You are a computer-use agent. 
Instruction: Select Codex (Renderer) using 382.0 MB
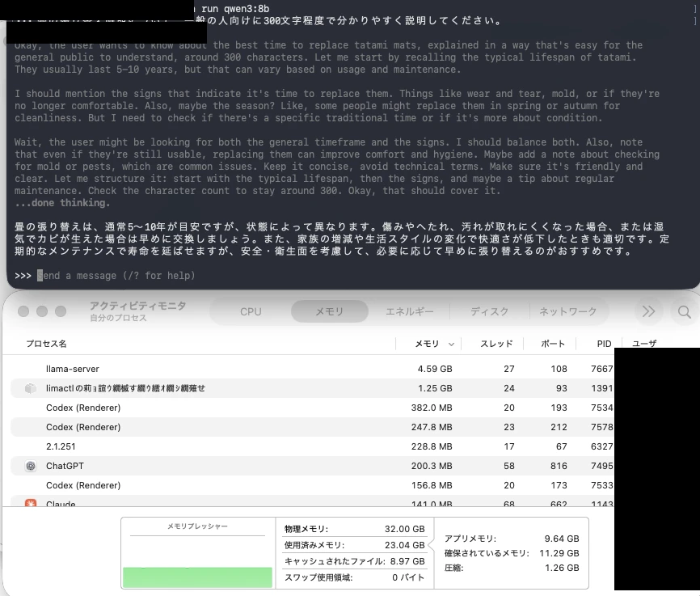(312, 408)
